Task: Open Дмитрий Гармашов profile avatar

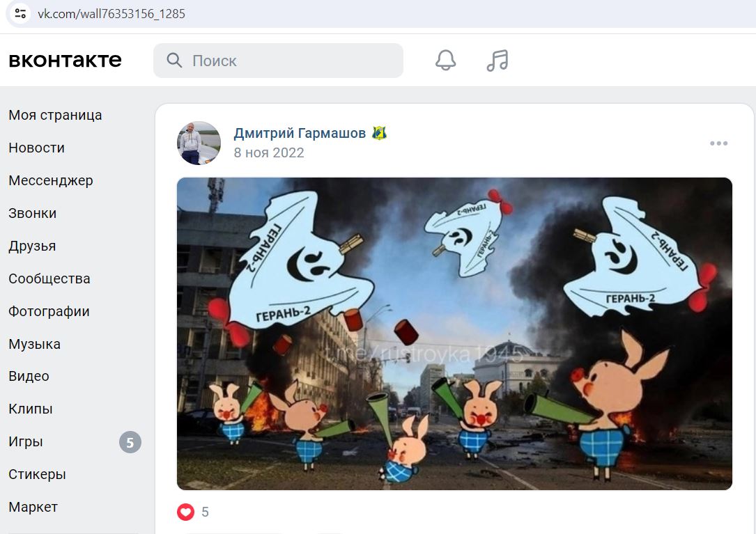Action: point(199,143)
